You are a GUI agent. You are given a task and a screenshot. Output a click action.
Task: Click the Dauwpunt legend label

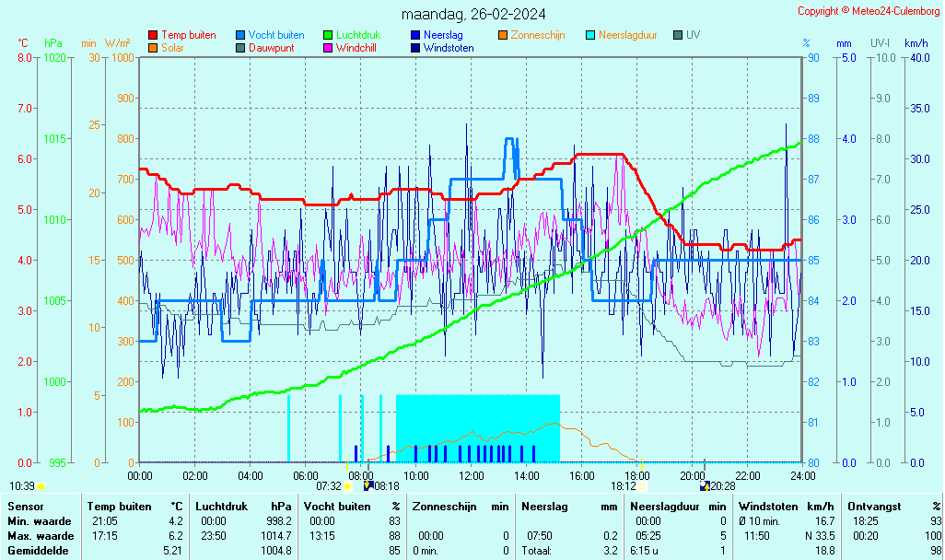[271, 48]
